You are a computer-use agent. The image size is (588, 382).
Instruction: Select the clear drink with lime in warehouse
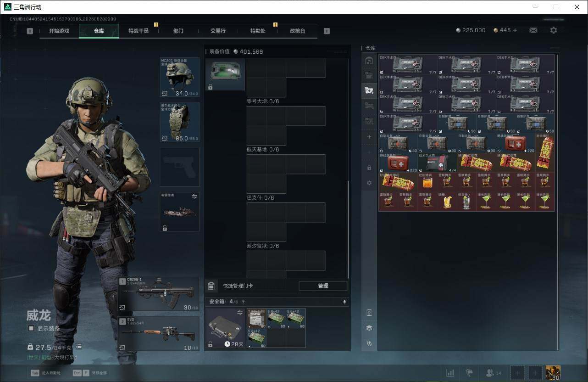click(466, 202)
